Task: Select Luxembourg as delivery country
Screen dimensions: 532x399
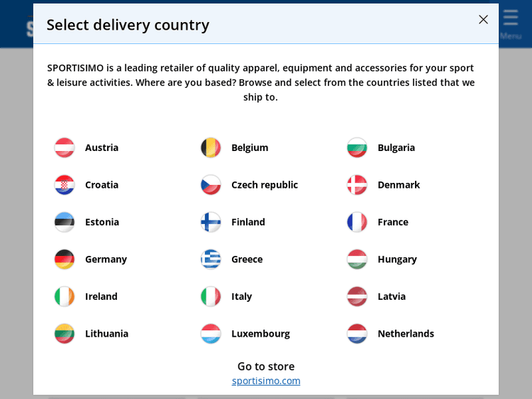Action: pos(260,334)
